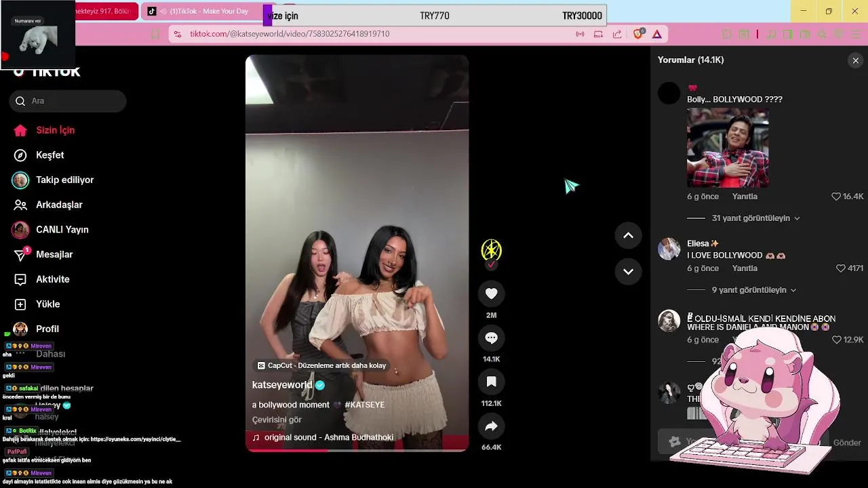The image size is (868, 488).
Task: Open #KATSEYE hashtag
Action: tap(364, 405)
